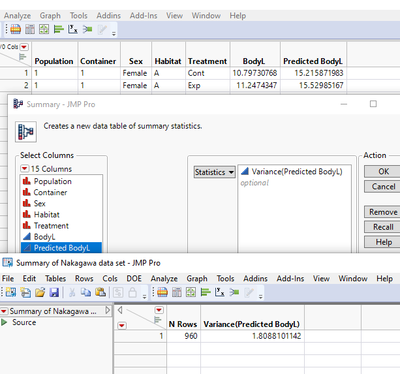Select Habitat in the Select Columns list

[x=62, y=215]
